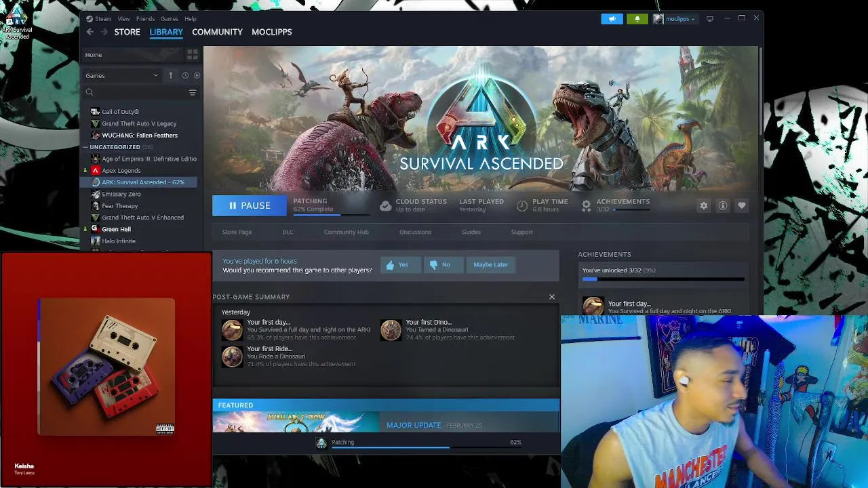Click the achievements unlocked progress bar

coord(663,279)
